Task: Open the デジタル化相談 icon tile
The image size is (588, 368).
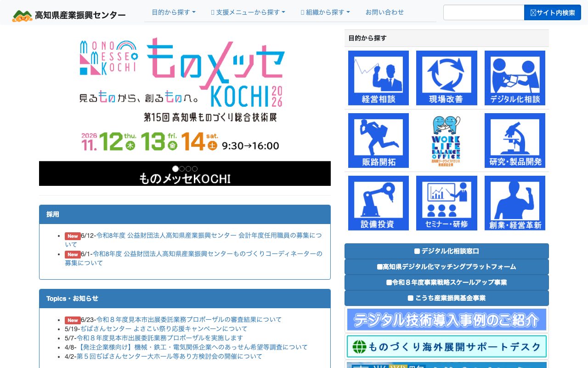Action: pyautogui.click(x=515, y=78)
